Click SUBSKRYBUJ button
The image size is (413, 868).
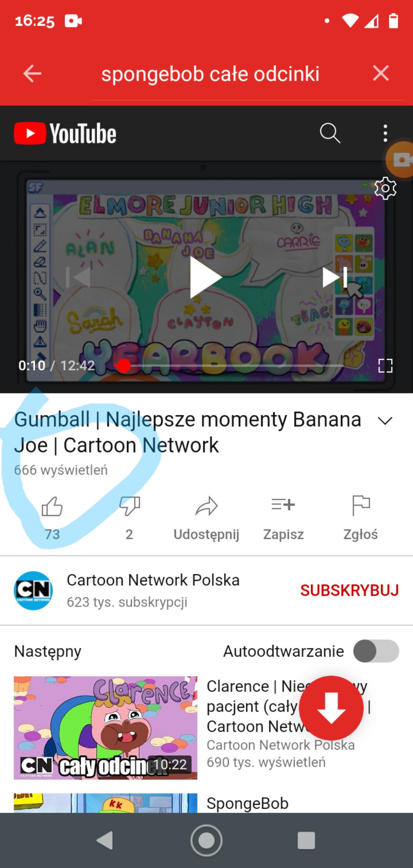(x=349, y=590)
